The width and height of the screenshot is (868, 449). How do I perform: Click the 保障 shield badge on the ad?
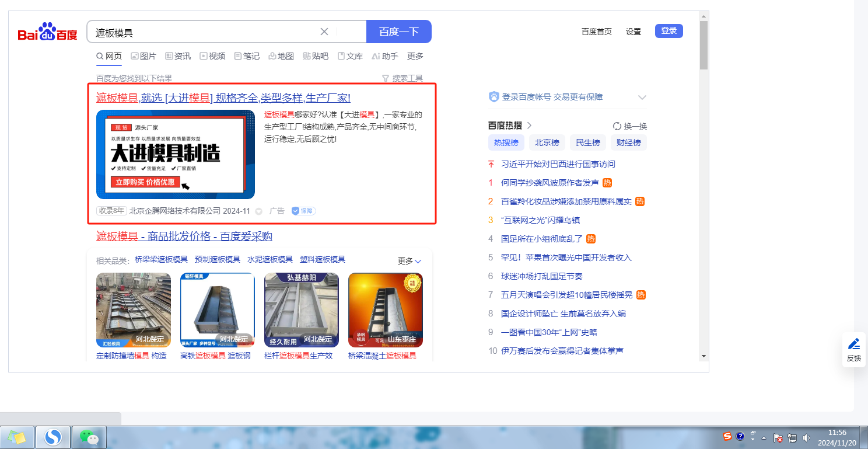[303, 211]
